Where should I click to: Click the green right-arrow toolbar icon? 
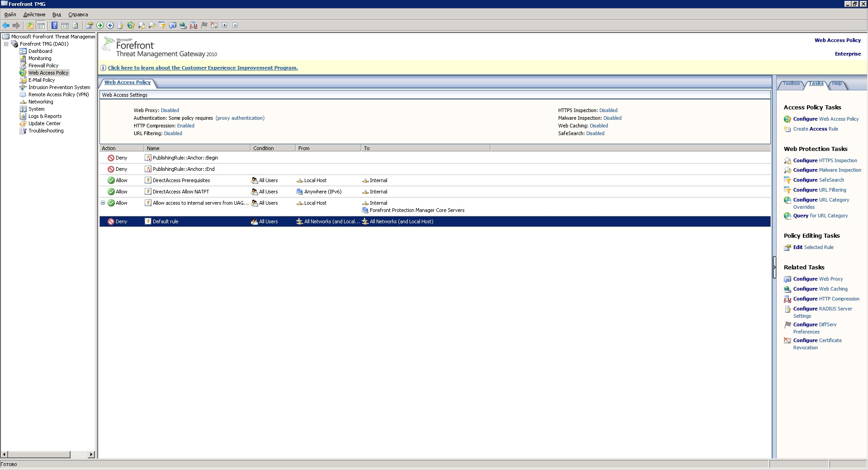click(100, 25)
